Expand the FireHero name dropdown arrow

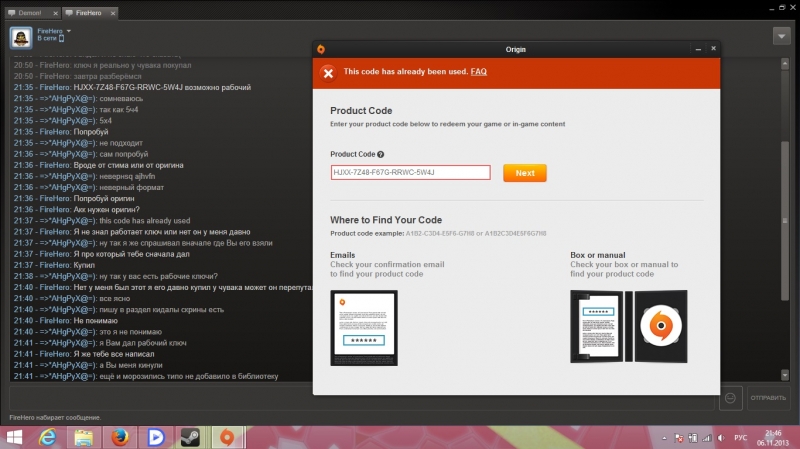click(x=68, y=31)
